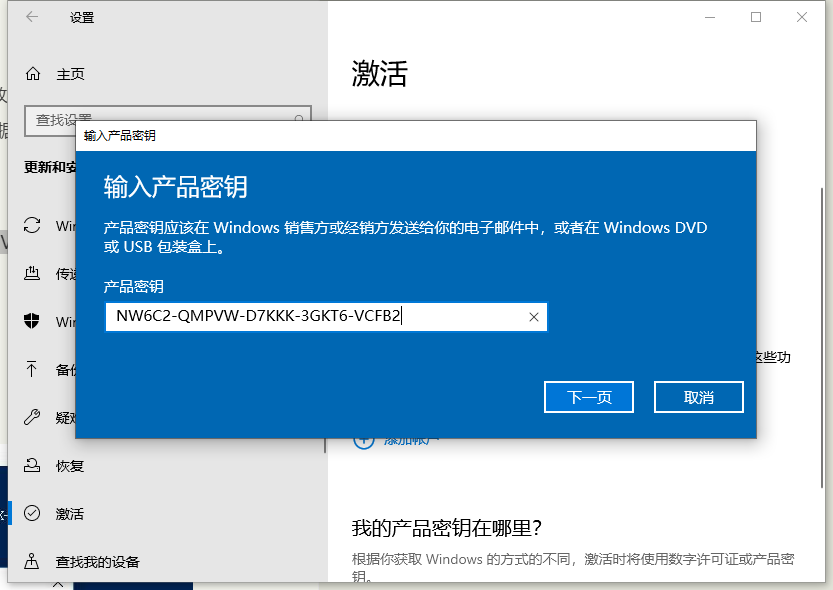The width and height of the screenshot is (833, 590).
Task: Select 激活 in the sidebar
Action: (x=70, y=513)
